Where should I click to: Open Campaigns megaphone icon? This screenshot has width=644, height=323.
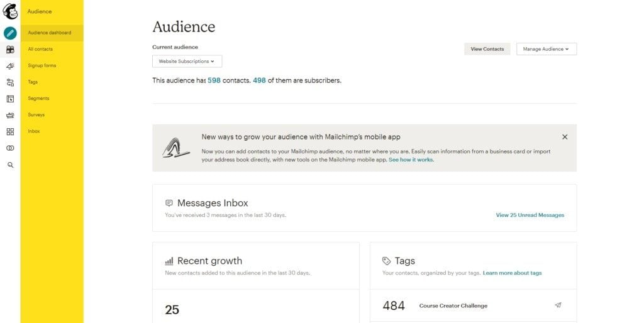[x=10, y=66]
